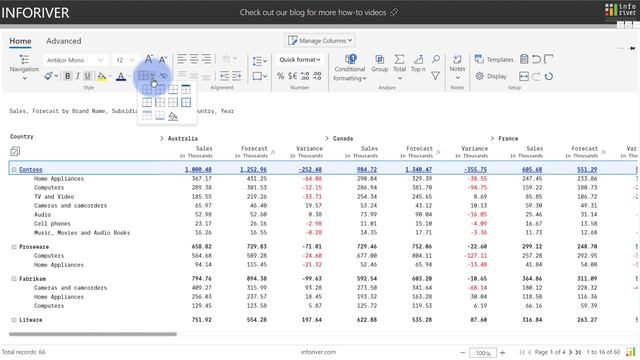Collapse the Proseware row group
The width and height of the screenshot is (640, 360).
click(14, 247)
